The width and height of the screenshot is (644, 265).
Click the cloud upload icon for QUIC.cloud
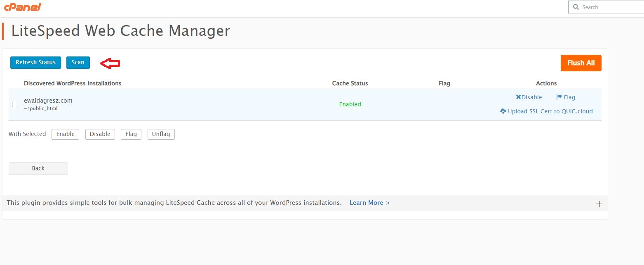coord(503,111)
